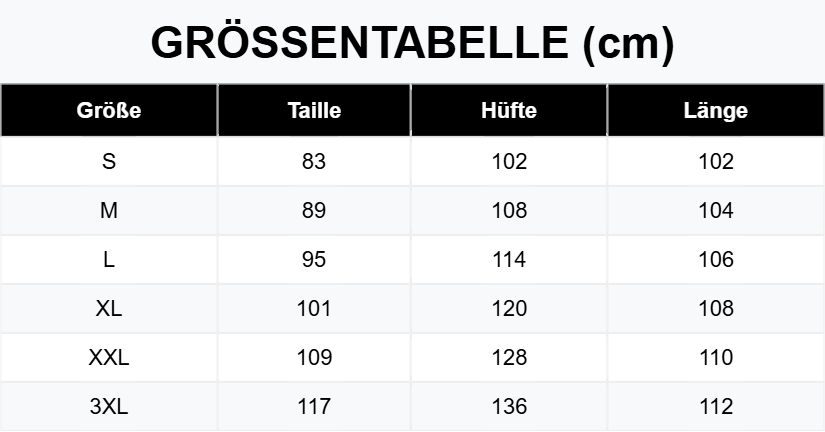825x432 pixels.
Task: Select the Hüfte value 120 for XL
Action: tap(509, 309)
